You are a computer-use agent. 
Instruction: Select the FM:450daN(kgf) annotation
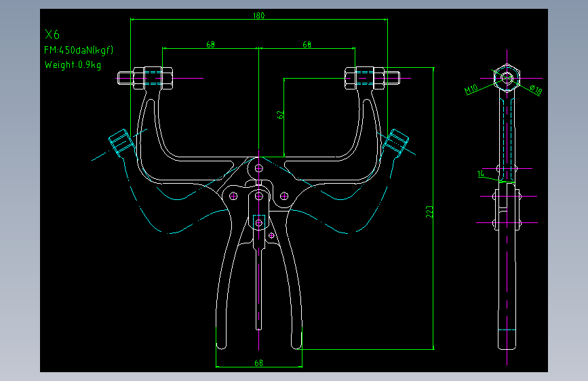[79, 50]
